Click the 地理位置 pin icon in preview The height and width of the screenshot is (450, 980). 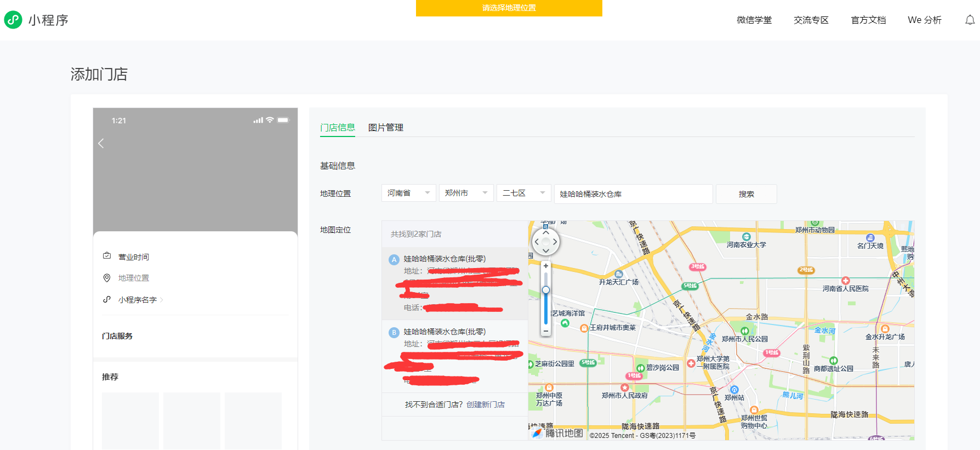pyautogui.click(x=107, y=278)
